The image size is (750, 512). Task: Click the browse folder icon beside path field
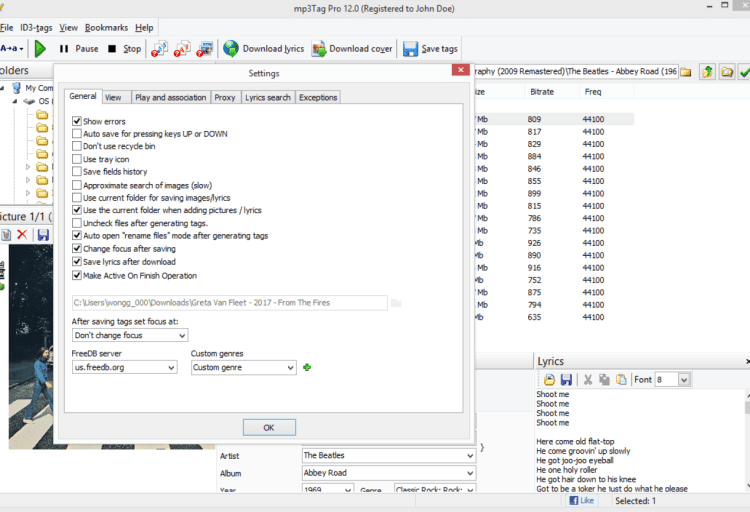click(396, 303)
